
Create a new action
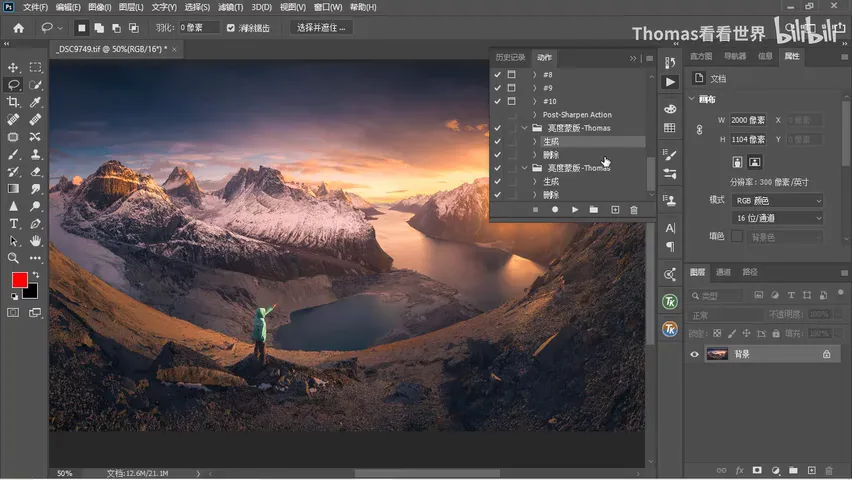615,210
